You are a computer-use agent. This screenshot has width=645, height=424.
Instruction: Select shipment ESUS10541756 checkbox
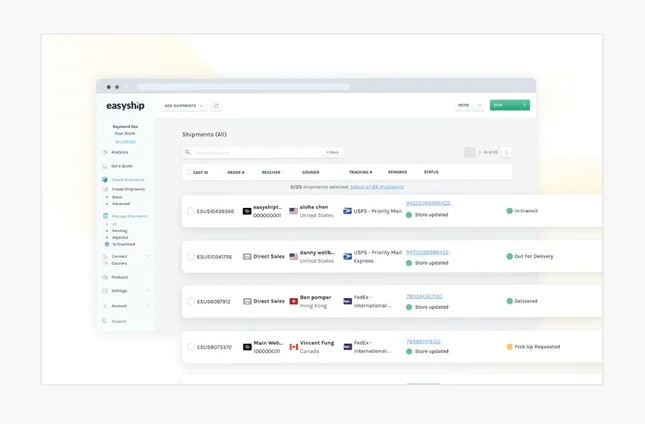(x=190, y=257)
